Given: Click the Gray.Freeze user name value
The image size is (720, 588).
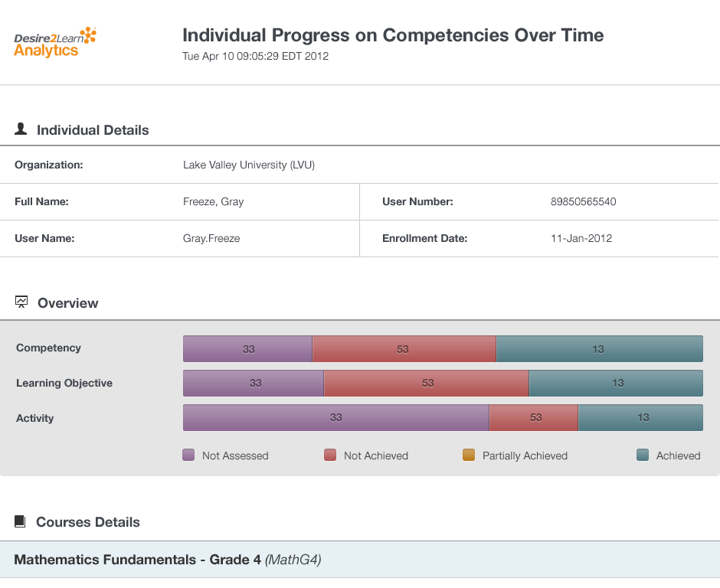Looking at the screenshot, I should [211, 238].
